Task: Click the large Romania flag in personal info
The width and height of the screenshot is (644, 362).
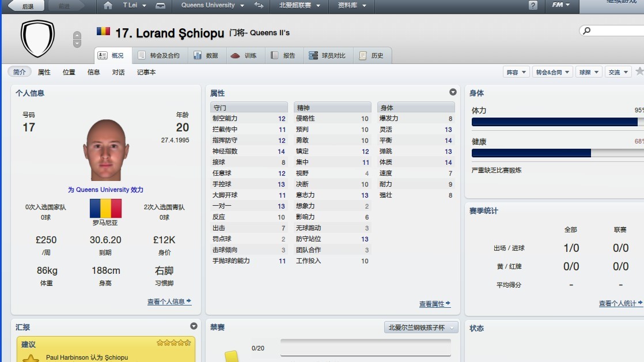Action: (105, 208)
